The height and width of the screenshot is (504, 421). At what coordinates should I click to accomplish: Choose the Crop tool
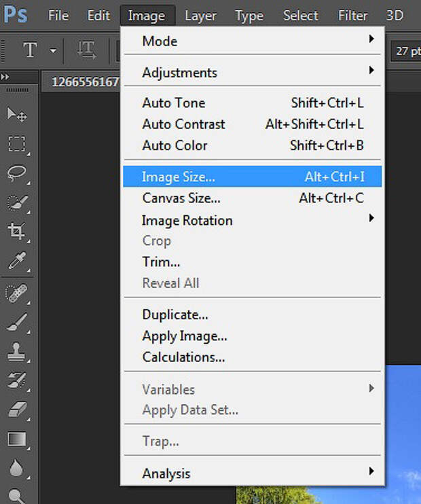16,232
